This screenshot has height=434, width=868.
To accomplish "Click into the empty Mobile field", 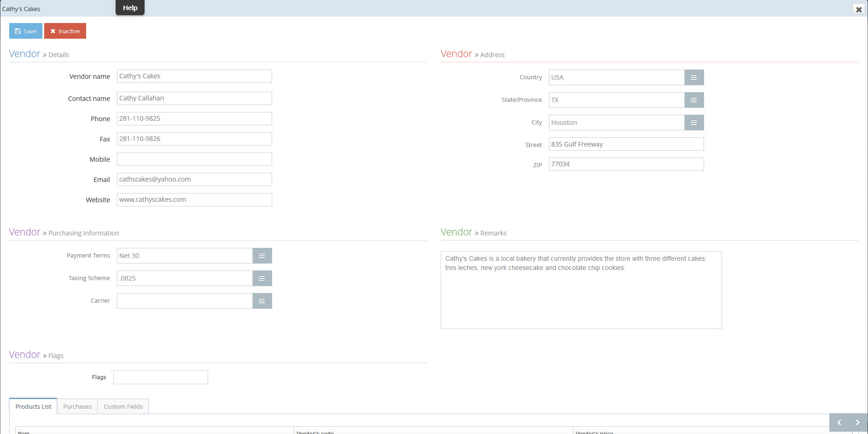I will click(194, 159).
